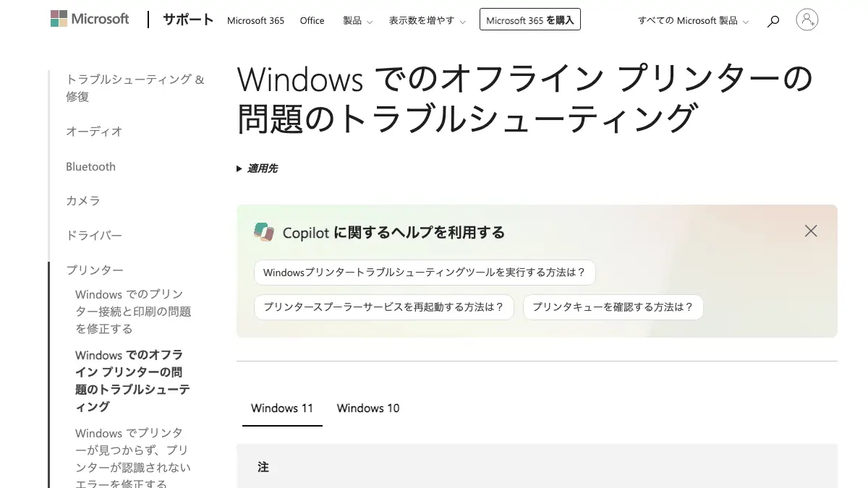Open オーディオ in the sidebar
This screenshot has width=868, height=488.
pos(94,132)
